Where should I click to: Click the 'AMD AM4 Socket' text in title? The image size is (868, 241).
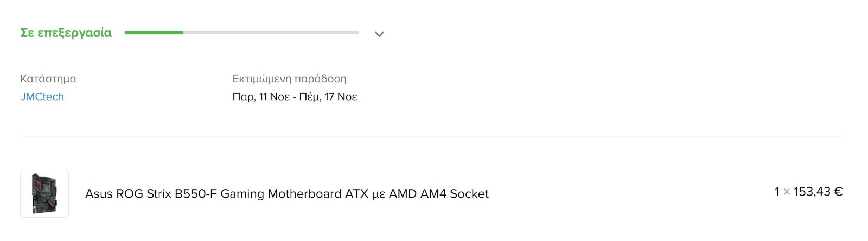pos(438,194)
